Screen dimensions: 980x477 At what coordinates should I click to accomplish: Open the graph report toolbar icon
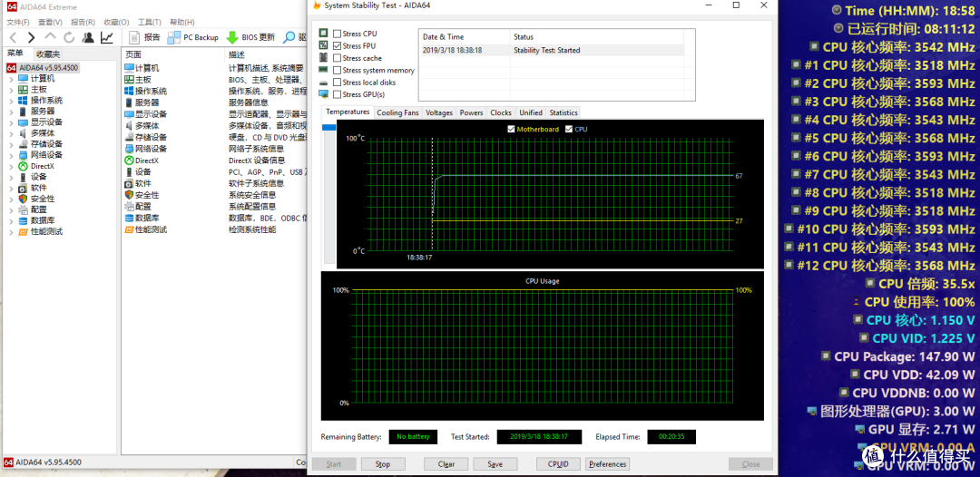tap(107, 37)
